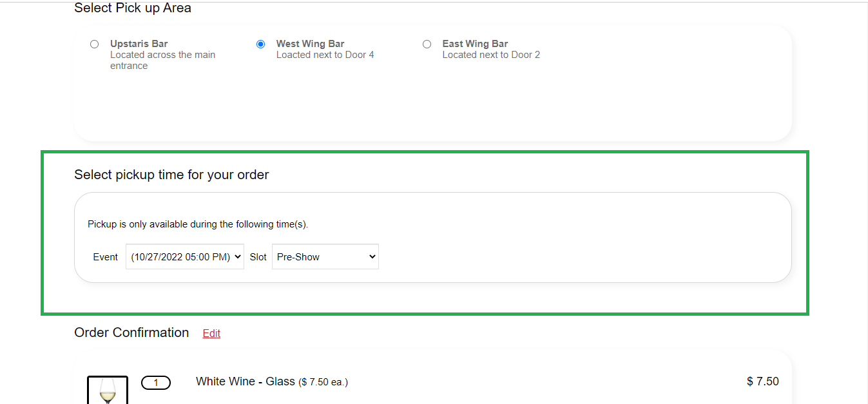Viewport: 868px width, 404px height.
Task: Click 'Located next to Door 2' description
Action: click(x=491, y=55)
